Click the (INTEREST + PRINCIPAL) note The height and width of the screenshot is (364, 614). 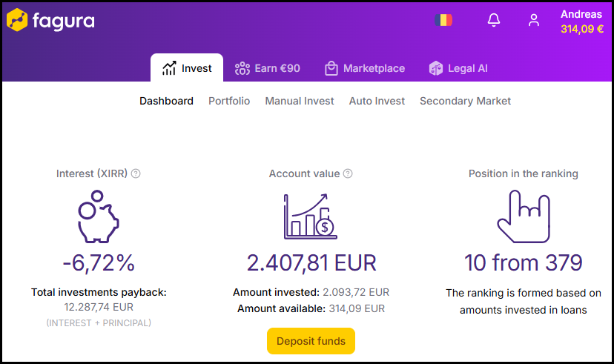point(99,323)
